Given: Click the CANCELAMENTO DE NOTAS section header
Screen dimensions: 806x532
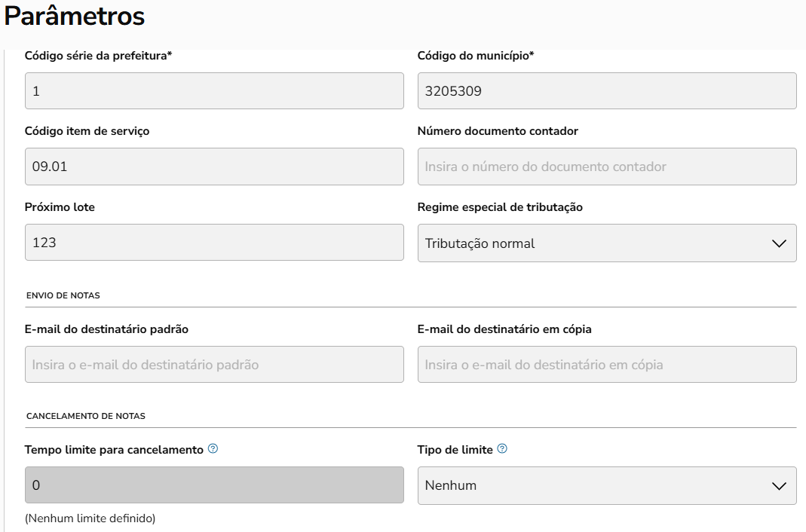Looking at the screenshot, I should tap(86, 416).
